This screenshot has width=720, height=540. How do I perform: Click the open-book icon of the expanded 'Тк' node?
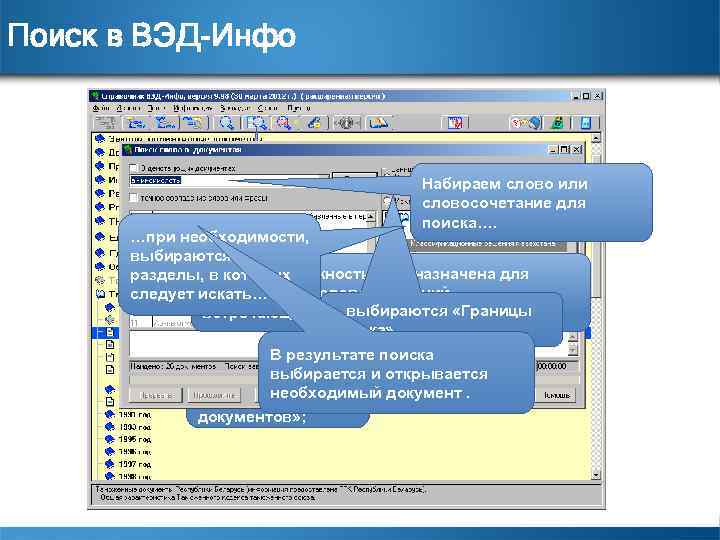tap(100, 294)
